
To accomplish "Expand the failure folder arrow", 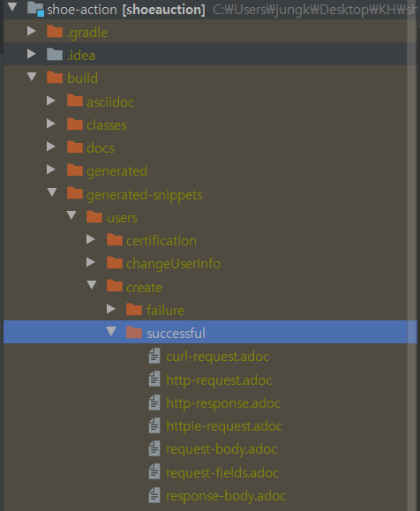I will pyautogui.click(x=111, y=309).
